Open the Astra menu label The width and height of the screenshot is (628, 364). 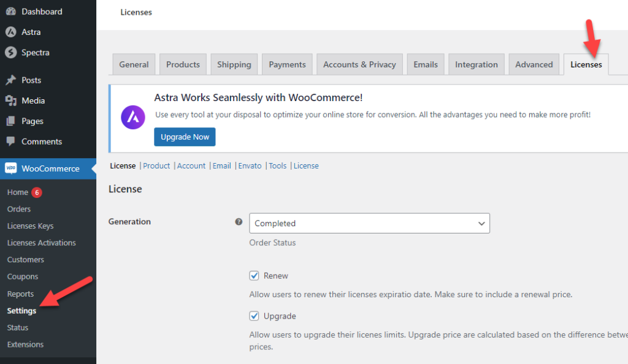[x=31, y=32]
